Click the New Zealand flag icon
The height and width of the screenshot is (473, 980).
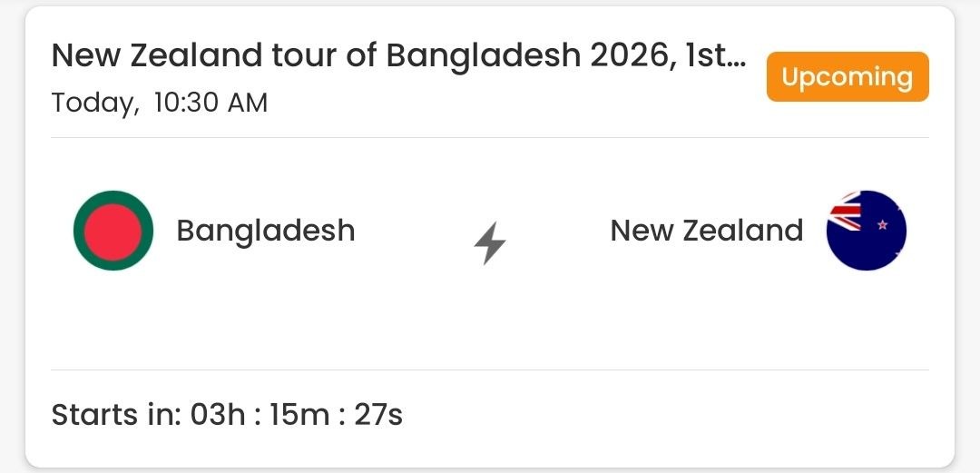tap(867, 231)
